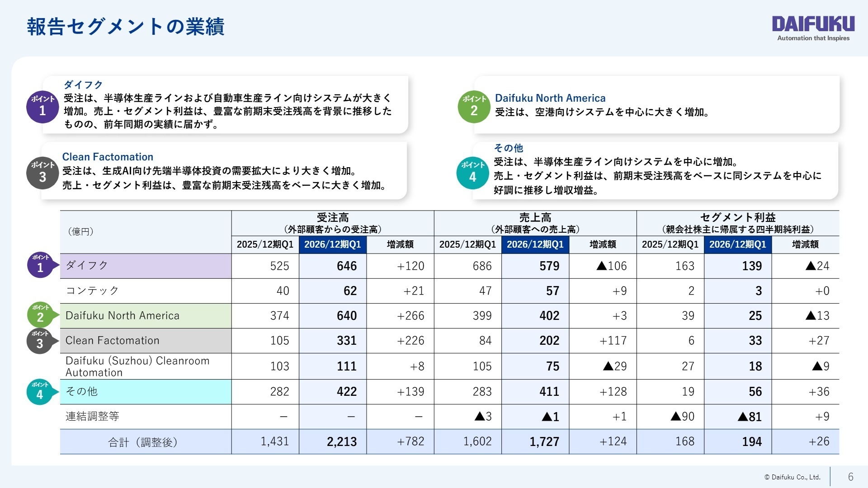The width and height of the screenshot is (868, 488).
Task: Click the ダイフク orders value 646
Action: pos(347,266)
